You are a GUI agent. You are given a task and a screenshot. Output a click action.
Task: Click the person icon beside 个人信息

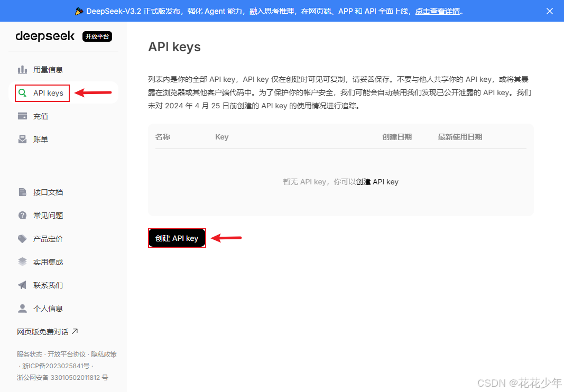(22, 309)
